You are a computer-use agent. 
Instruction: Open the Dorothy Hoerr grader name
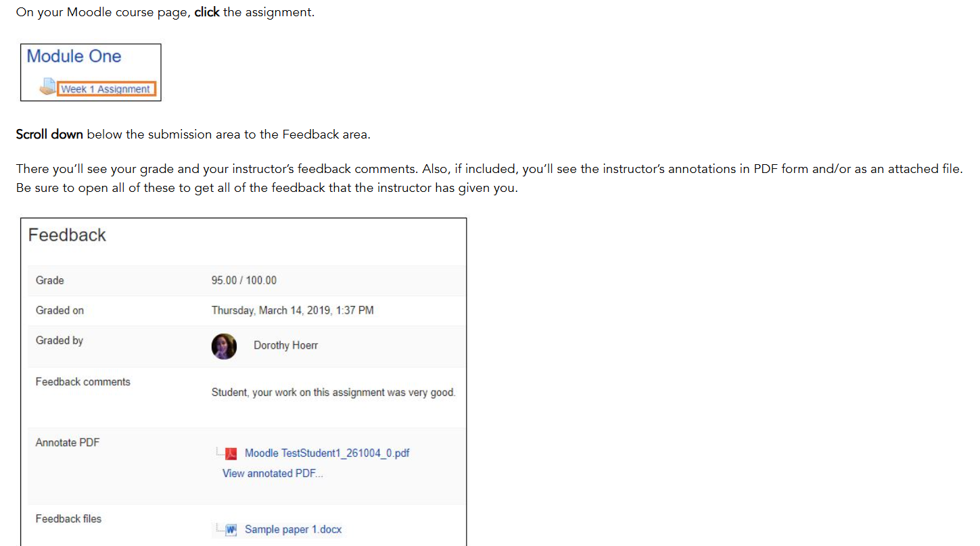pyautogui.click(x=285, y=345)
